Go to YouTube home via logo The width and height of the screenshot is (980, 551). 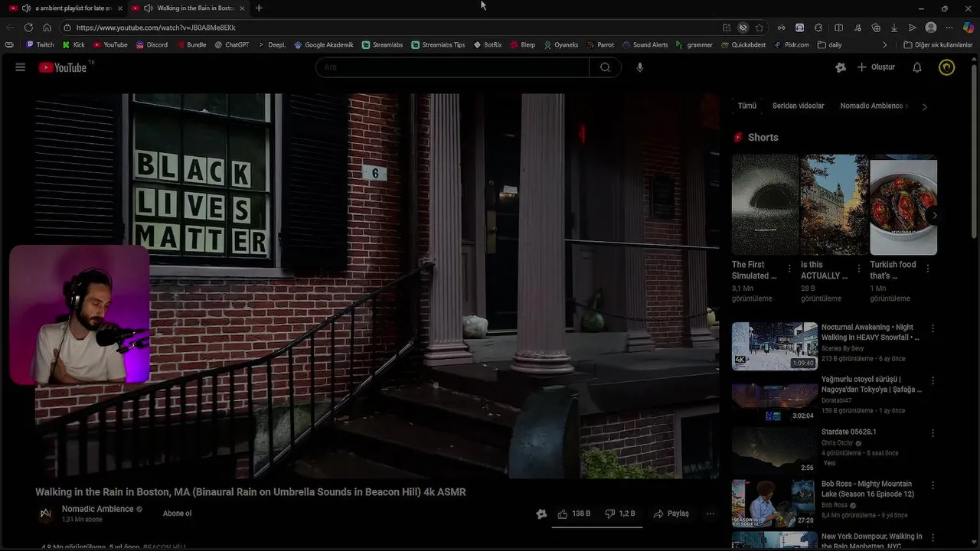(x=63, y=67)
